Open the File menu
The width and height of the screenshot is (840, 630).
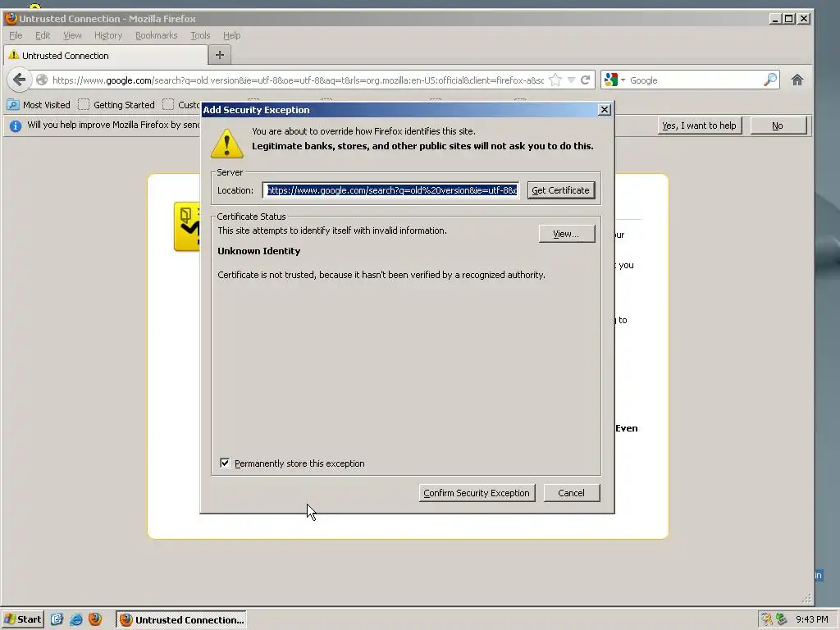tap(16, 35)
